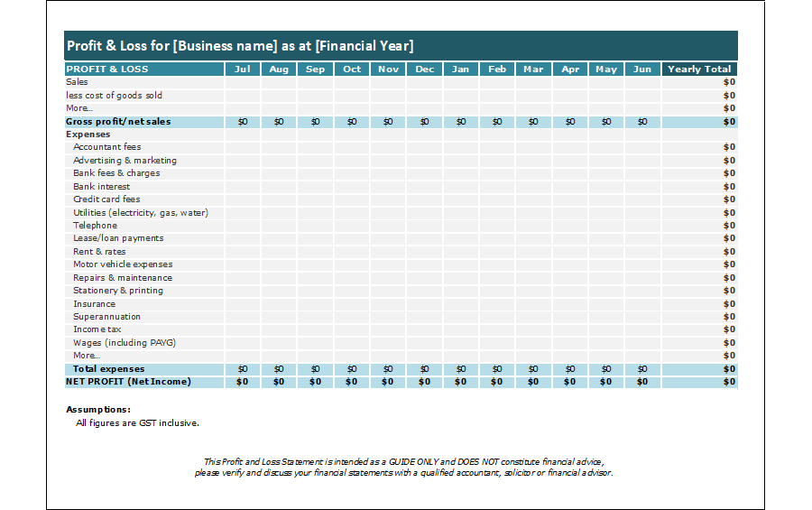This screenshot has height=510, width=812.
Task: Click the Gross profit yearly total cell
Action: pos(699,122)
